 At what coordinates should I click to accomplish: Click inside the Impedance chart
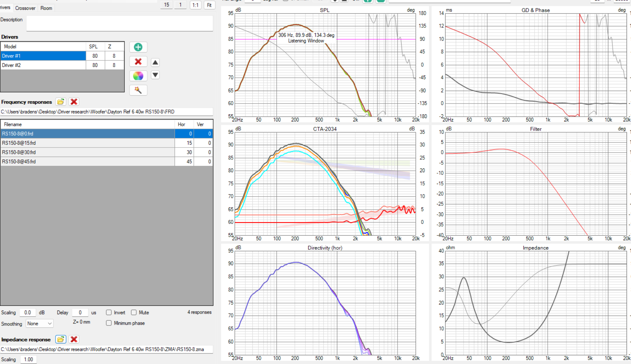click(536, 303)
